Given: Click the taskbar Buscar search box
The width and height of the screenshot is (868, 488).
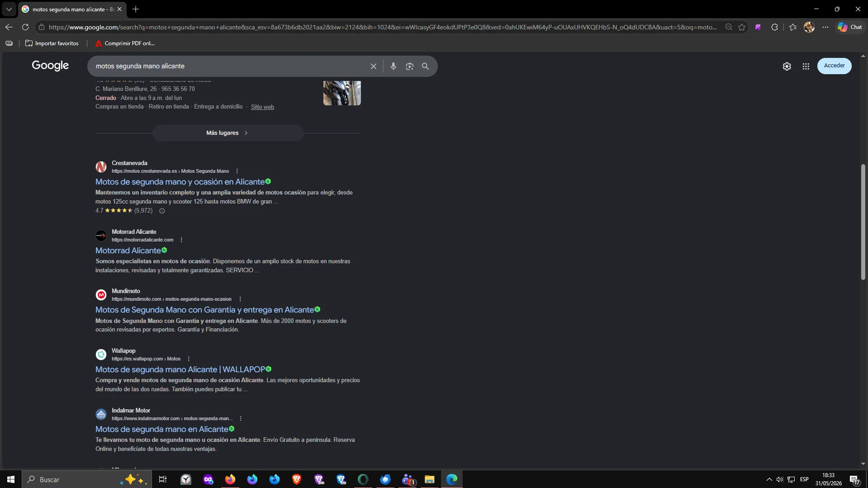Looking at the screenshot, I should (x=86, y=479).
